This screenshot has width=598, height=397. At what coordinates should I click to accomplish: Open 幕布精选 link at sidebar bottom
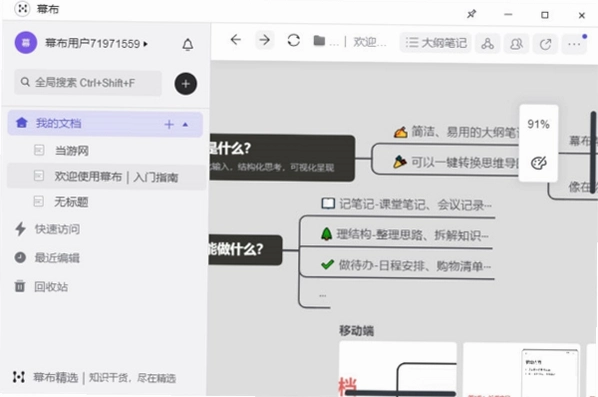(104, 378)
